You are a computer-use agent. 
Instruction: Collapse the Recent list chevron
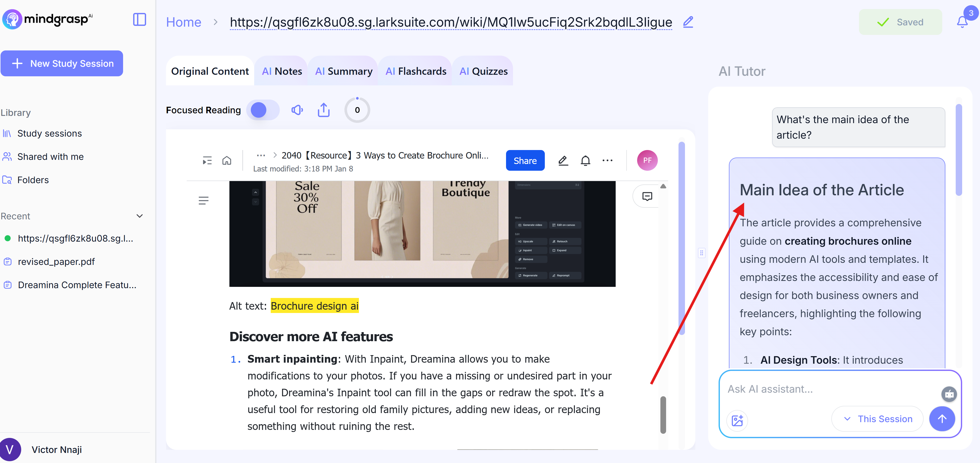click(139, 216)
